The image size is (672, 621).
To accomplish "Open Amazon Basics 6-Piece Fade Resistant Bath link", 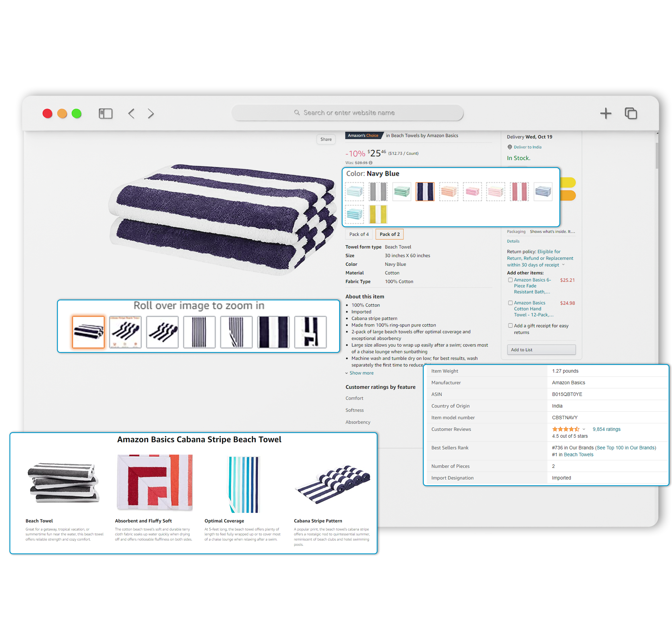I will [x=532, y=286].
